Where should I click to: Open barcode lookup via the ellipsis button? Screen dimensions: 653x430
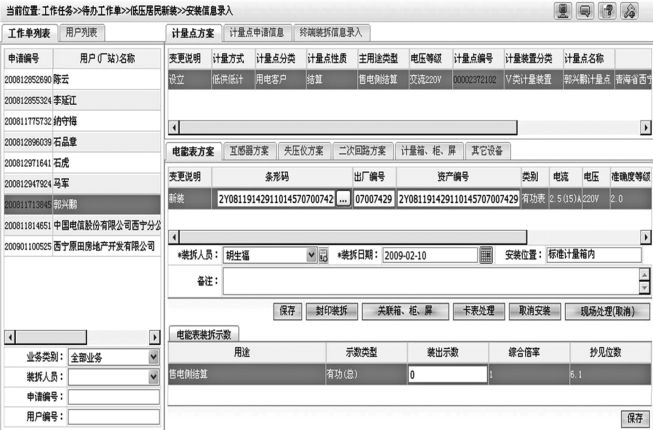tap(343, 199)
